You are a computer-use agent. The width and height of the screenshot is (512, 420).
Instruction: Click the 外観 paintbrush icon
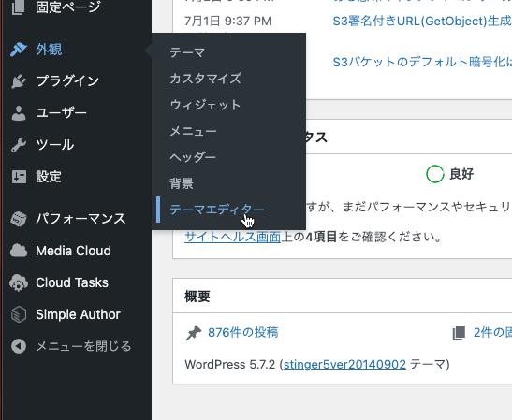point(19,50)
